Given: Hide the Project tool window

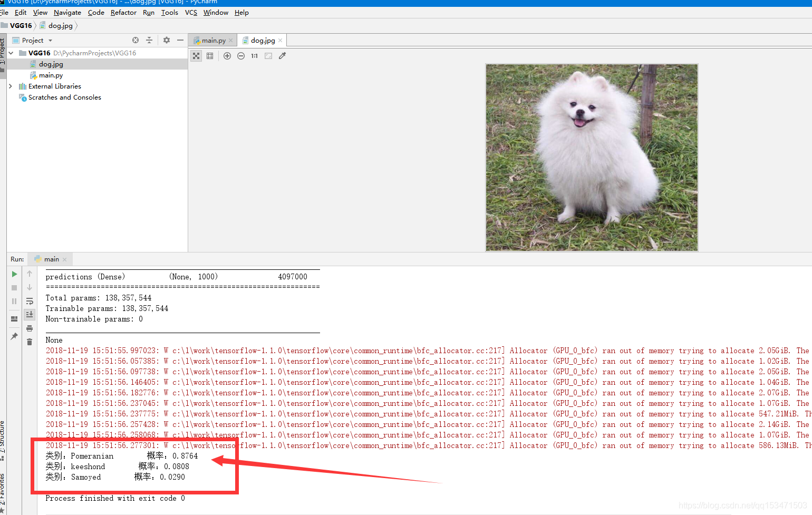Looking at the screenshot, I should point(180,40).
